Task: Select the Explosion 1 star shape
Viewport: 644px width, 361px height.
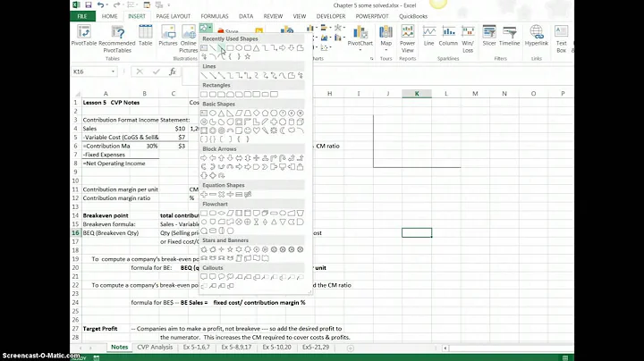Action: point(204,249)
